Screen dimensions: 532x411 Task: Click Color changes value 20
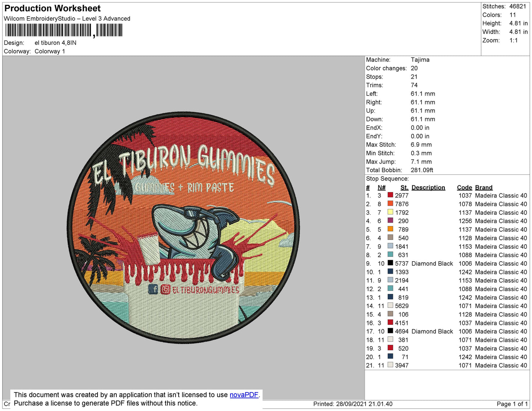point(414,68)
